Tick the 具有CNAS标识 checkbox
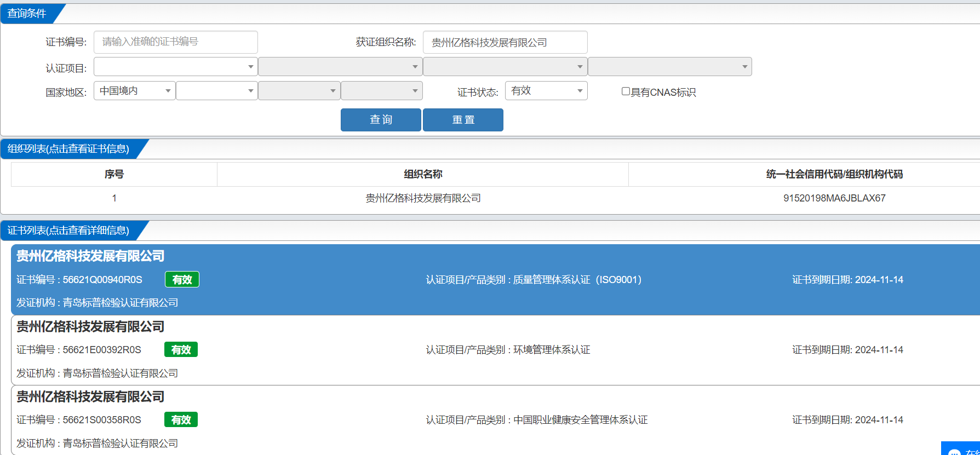The height and width of the screenshot is (455, 980). click(626, 91)
